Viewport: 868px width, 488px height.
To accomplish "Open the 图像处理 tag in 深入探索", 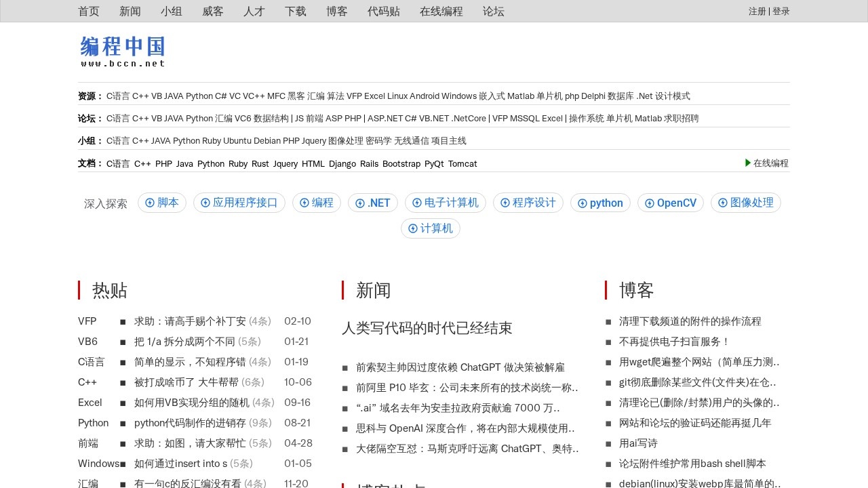I will 746,203.
